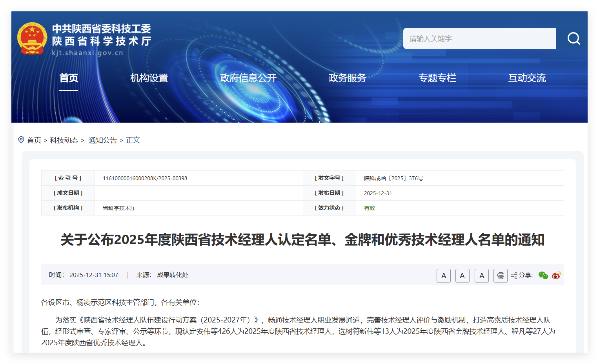Focus the 请输入关键字 search field
The image size is (599, 364).
(479, 38)
